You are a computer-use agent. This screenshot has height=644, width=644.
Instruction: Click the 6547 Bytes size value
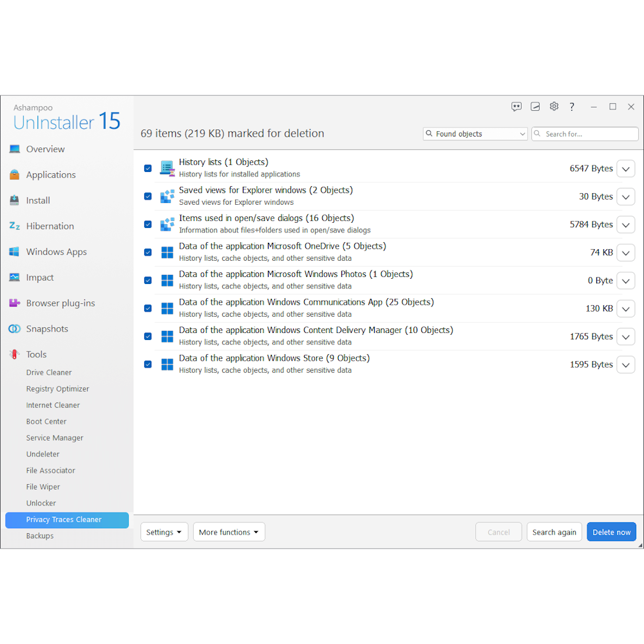click(591, 168)
